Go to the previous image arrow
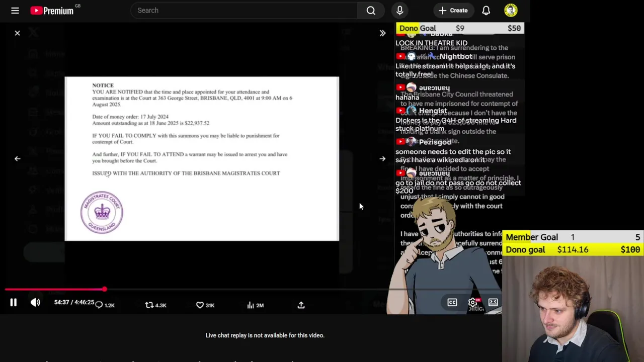Screen dimensions: 644x362 [17, 159]
